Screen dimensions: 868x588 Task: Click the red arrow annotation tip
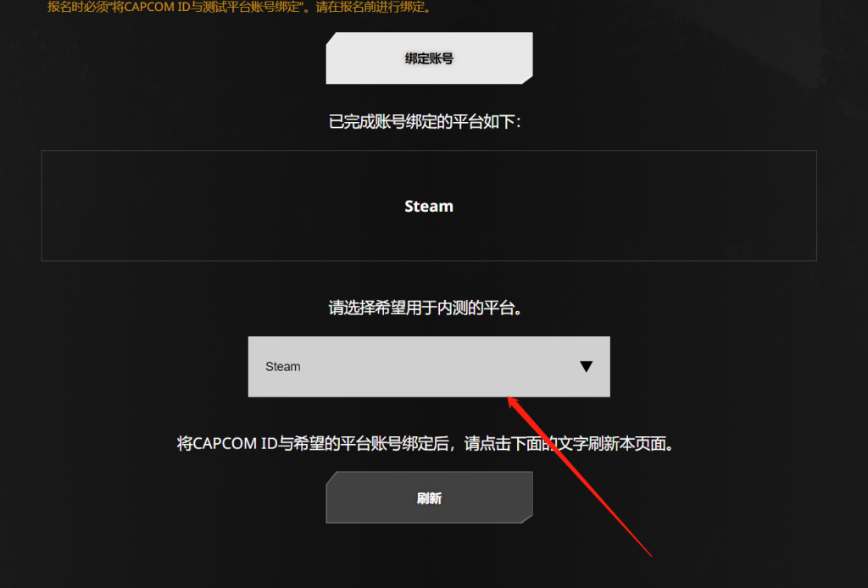pyautogui.click(x=511, y=399)
